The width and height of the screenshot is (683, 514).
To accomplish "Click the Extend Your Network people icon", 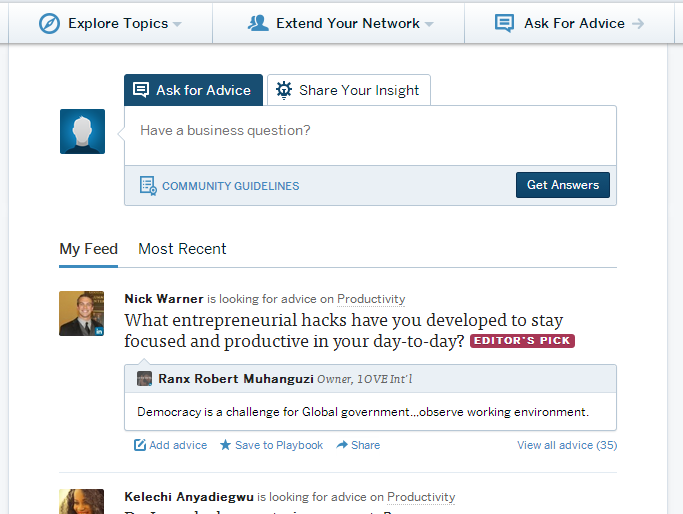I will (259, 23).
